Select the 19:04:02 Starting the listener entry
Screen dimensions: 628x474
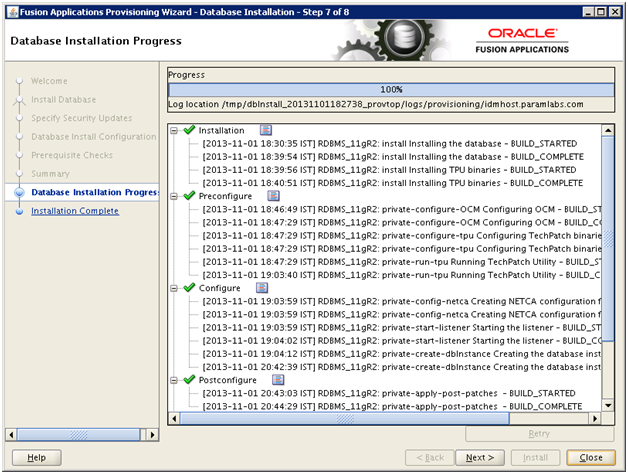click(402, 341)
